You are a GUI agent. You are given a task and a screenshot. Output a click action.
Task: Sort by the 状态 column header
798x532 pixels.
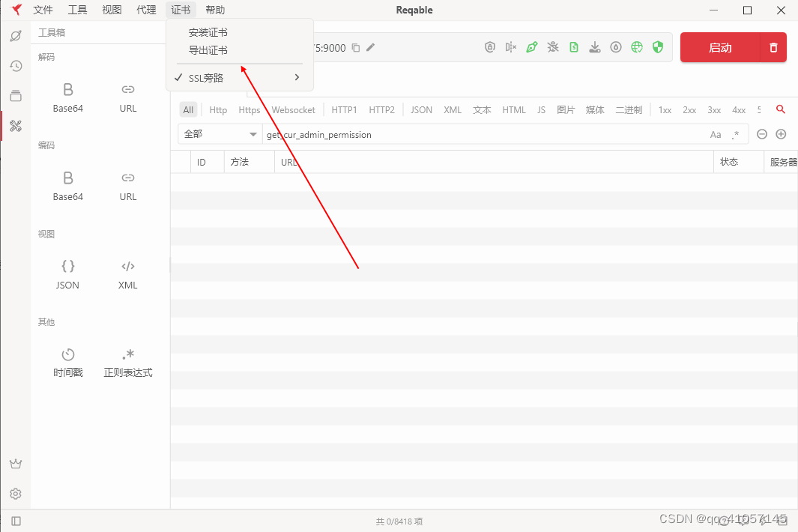[x=739, y=162]
